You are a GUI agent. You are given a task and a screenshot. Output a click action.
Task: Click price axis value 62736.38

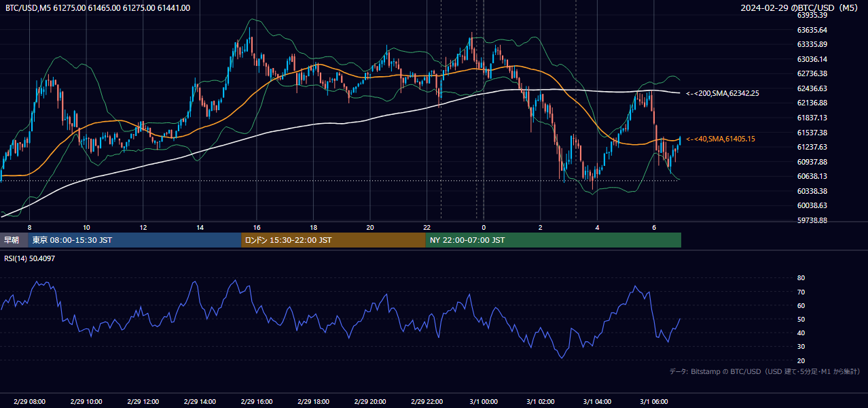[812, 73]
